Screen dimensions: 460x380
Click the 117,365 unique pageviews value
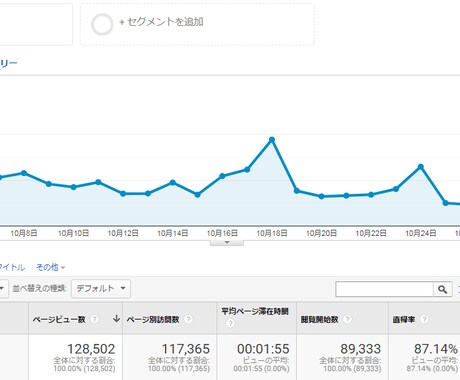186,349
